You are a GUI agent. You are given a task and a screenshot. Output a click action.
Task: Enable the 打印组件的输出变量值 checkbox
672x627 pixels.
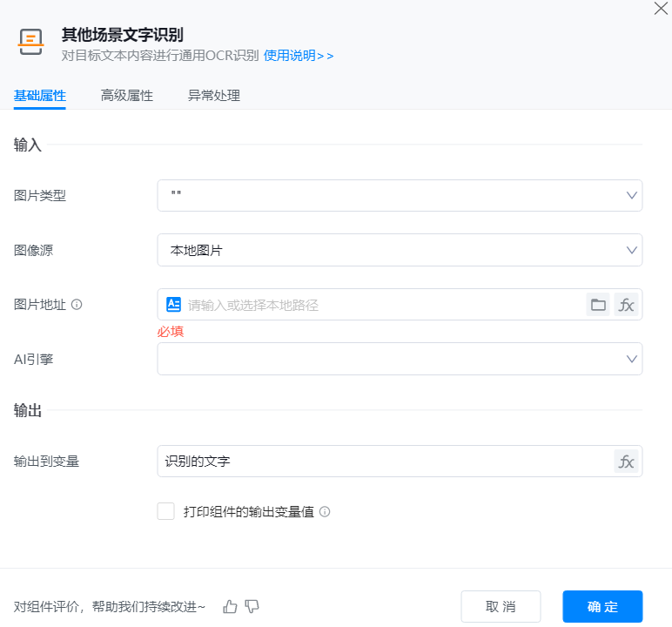(166, 511)
